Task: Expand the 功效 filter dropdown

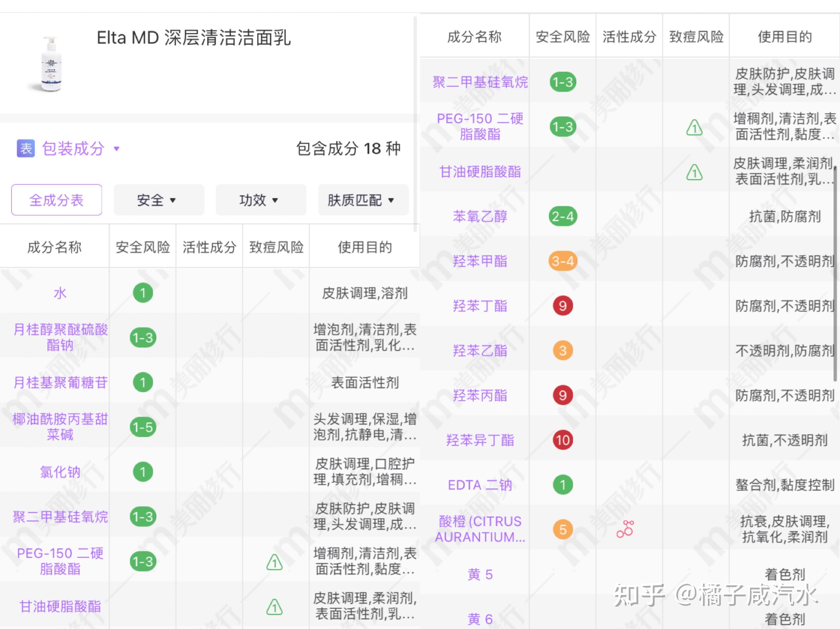Action: [261, 200]
